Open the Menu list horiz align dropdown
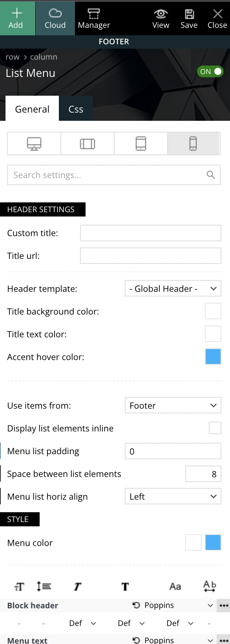This screenshot has width=230, height=644. pyautogui.click(x=173, y=496)
